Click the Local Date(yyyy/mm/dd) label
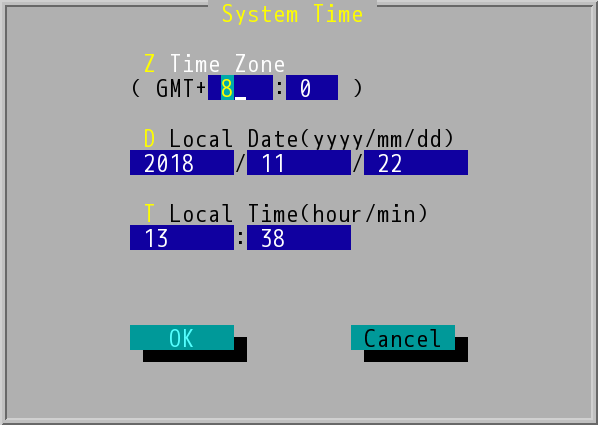598x425 pixels. pyautogui.click(x=312, y=139)
